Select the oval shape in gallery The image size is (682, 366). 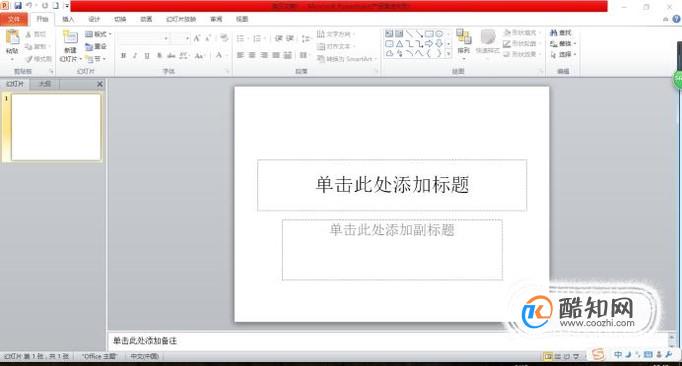point(439,34)
